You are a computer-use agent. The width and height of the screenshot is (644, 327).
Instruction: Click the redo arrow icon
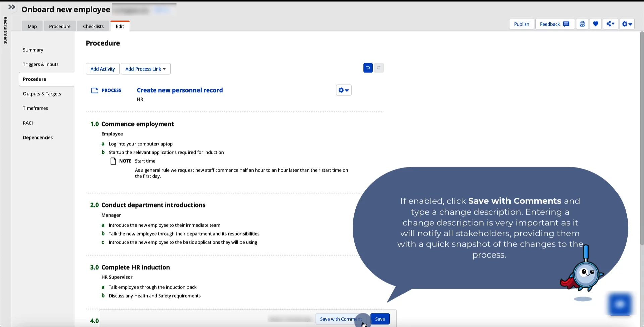379,68
